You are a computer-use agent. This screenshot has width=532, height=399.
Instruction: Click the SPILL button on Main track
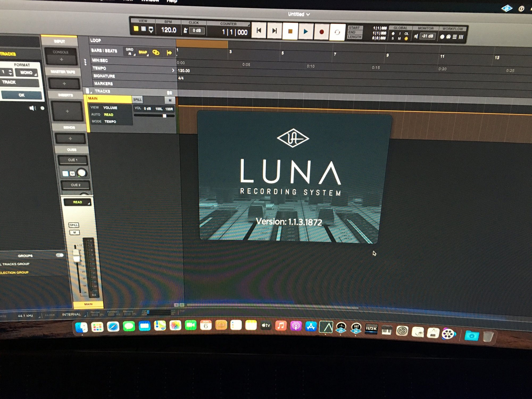pos(138,99)
